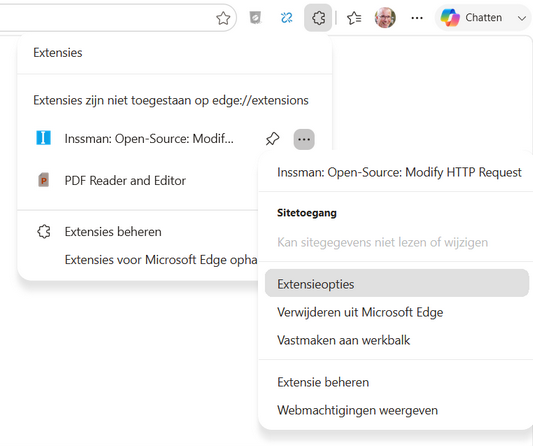533x446 pixels.
Task: Click the Inssman extension icon
Action: (x=44, y=138)
